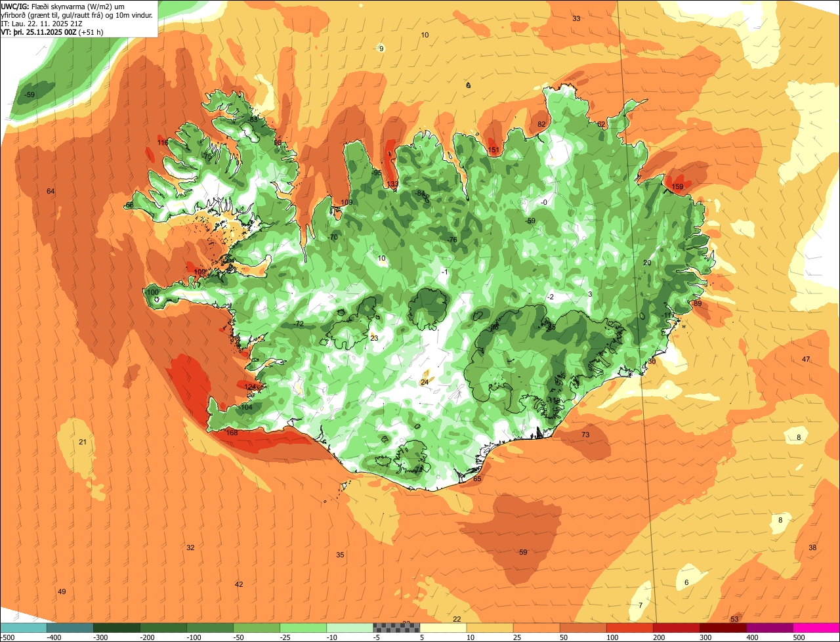Click the value 64 in the western sea
Screen dimensions: 840x642
tap(51, 191)
